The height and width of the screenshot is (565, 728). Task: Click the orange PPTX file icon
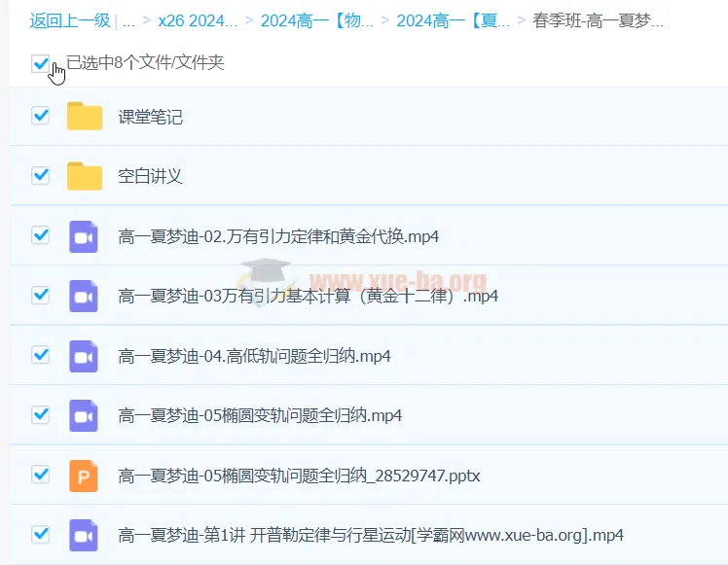(x=84, y=476)
